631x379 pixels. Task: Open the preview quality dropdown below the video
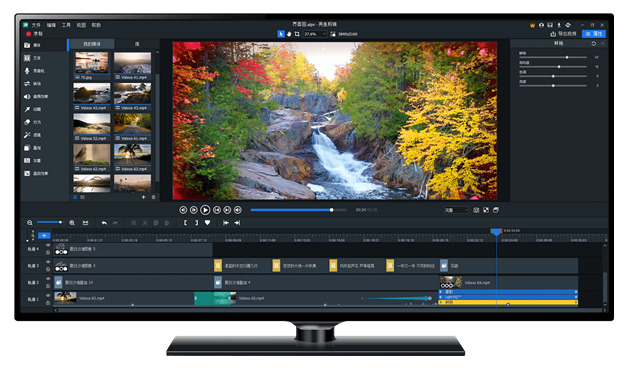click(x=456, y=210)
